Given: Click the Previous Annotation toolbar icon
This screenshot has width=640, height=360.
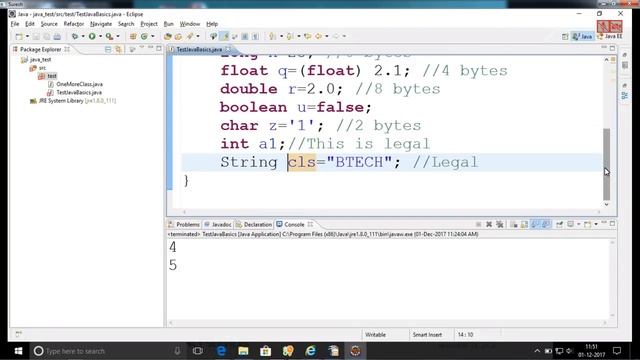Looking at the screenshot, I should [x=290, y=36].
